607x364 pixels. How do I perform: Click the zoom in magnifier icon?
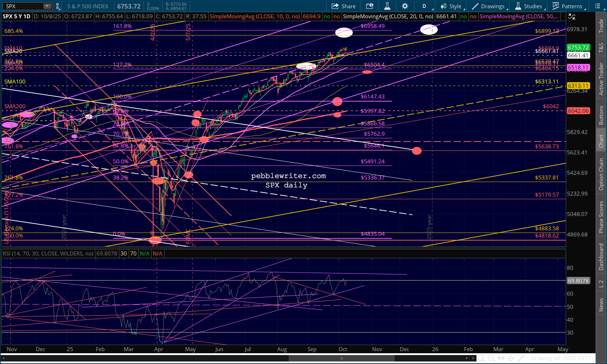tap(491, 358)
